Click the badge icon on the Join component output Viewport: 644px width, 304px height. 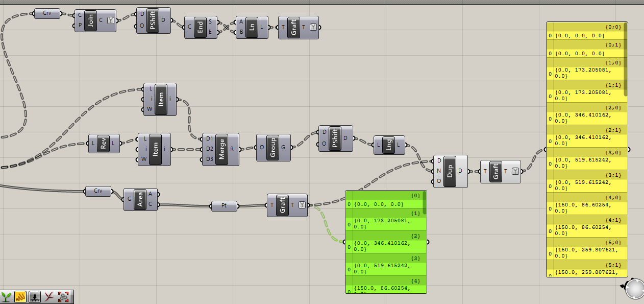point(110,21)
